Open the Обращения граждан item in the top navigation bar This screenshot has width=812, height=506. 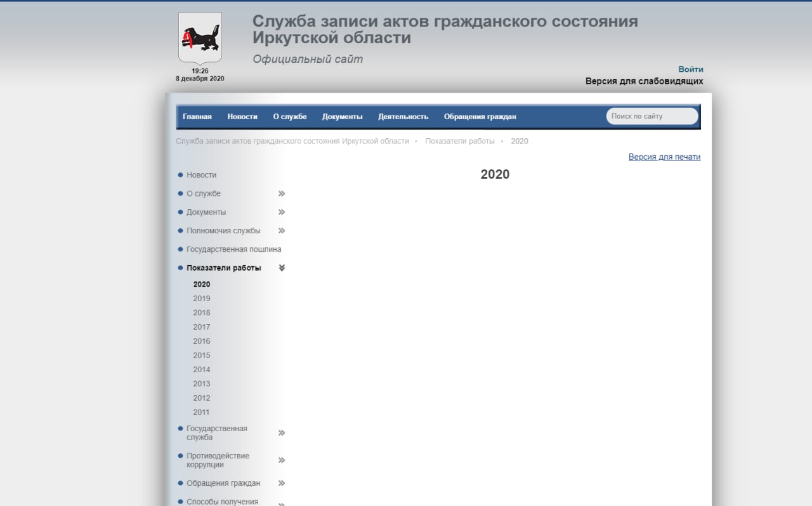click(480, 117)
